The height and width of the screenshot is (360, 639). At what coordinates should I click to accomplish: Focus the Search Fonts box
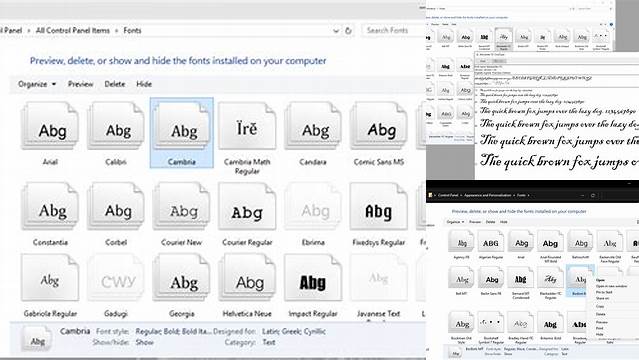(x=393, y=31)
